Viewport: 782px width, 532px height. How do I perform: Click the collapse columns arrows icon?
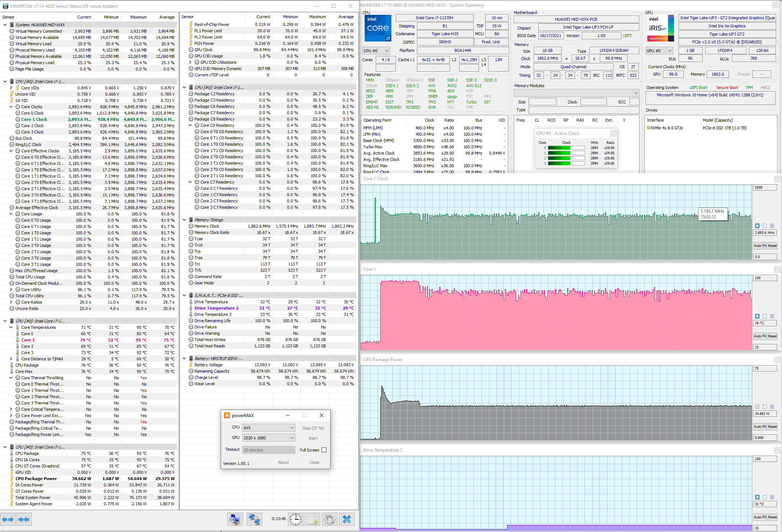click(24, 519)
